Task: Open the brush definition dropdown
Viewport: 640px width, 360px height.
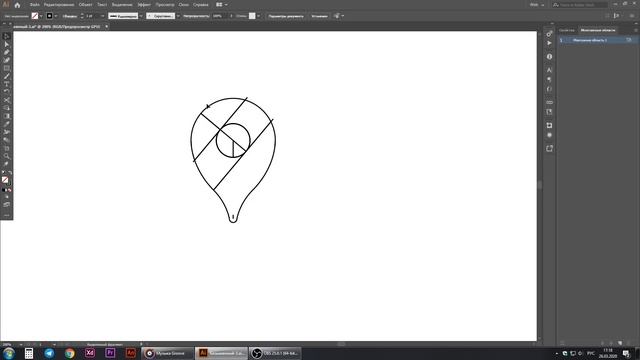Action: coord(178,16)
